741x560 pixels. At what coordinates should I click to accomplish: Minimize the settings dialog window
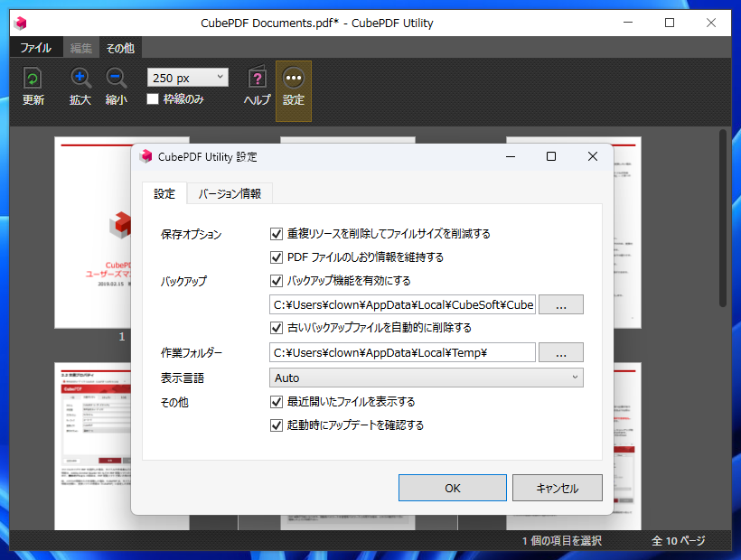click(x=511, y=156)
